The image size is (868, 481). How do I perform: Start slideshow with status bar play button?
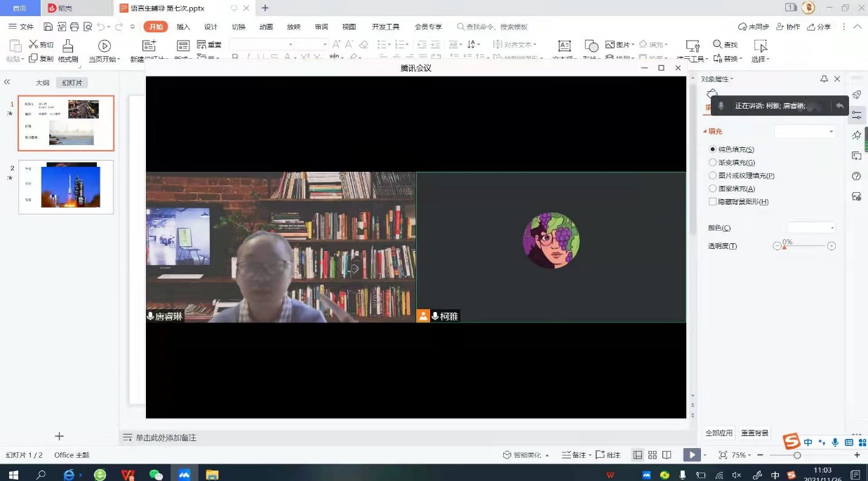coord(692,455)
